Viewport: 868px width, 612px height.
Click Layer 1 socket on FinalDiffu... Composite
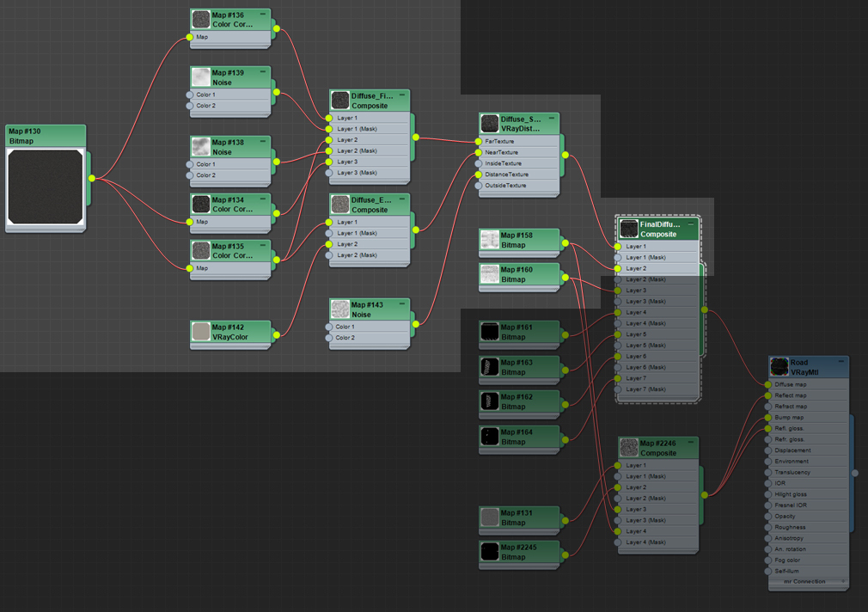click(618, 247)
